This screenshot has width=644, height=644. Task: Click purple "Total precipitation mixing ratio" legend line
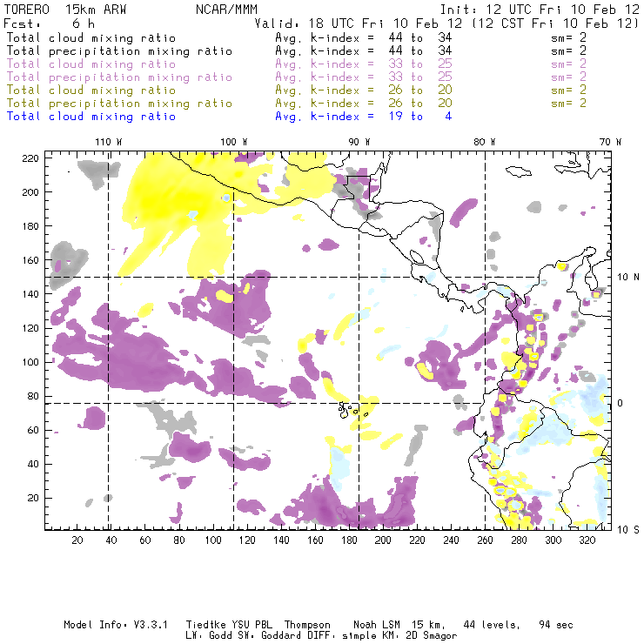(x=119, y=77)
